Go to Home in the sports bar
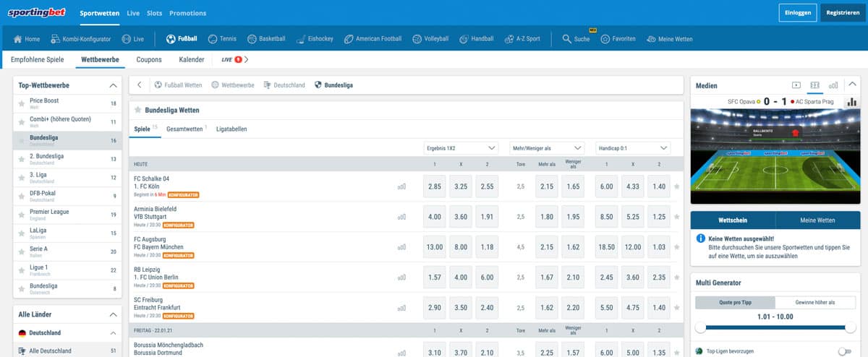868x357 pixels. (x=27, y=39)
